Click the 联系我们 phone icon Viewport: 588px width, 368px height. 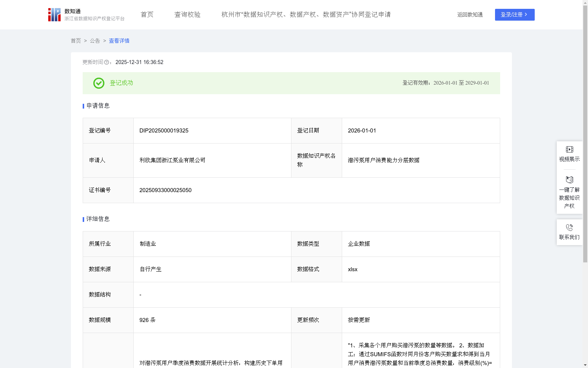(569, 227)
